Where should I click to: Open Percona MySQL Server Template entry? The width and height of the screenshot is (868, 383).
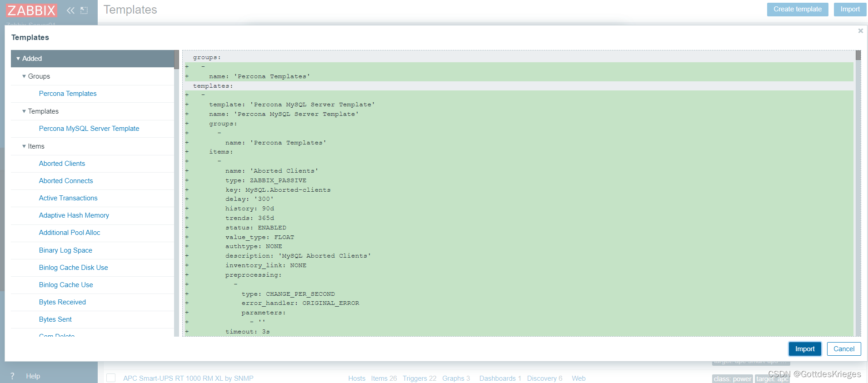click(89, 129)
